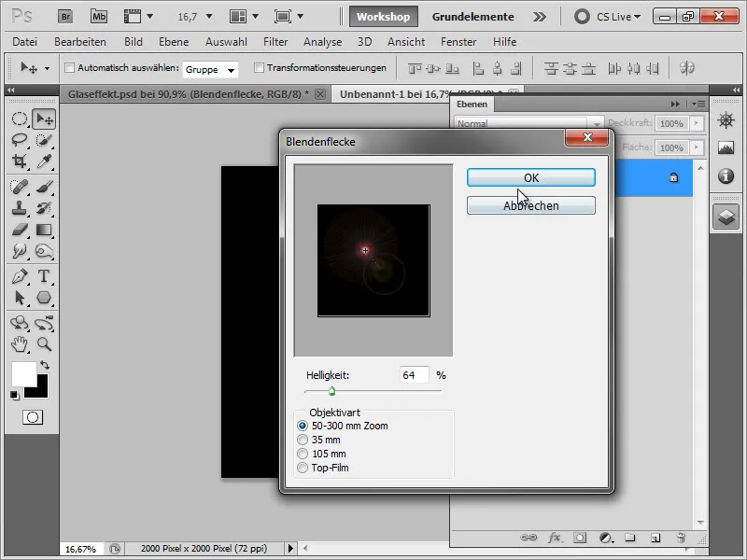Viewport: 747px width, 560px height.
Task: Reset default colors icon
Action: click(x=14, y=395)
